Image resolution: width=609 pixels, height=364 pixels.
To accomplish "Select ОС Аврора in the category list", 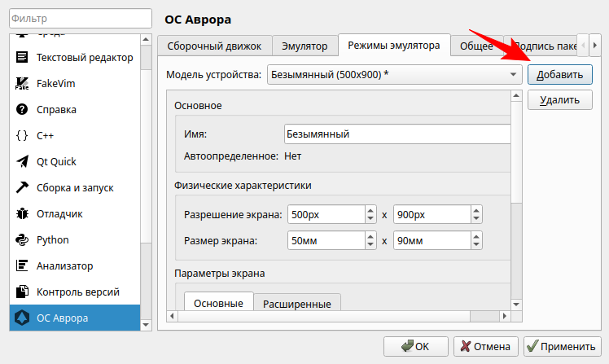I will (x=75, y=318).
